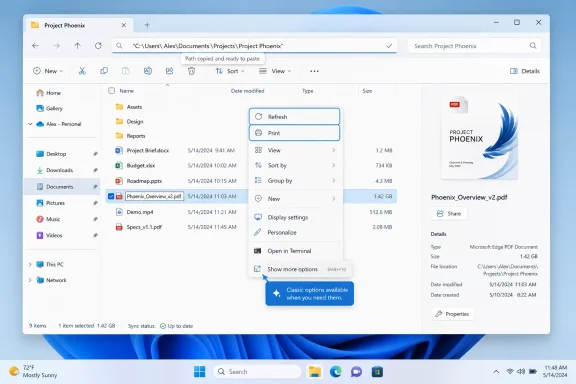Click the taskbar Search box
Image resolution: width=576 pixels, height=384 pixels.
tap(257, 372)
